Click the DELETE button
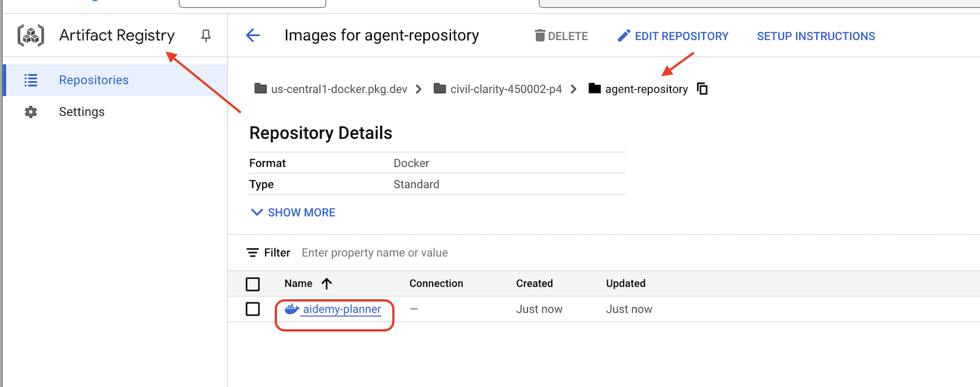The image size is (980, 387). [561, 36]
